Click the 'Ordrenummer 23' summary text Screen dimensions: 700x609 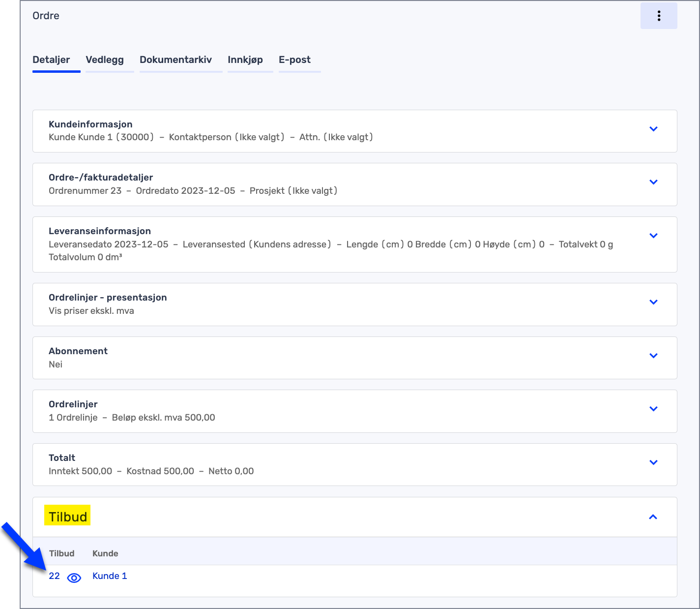tap(85, 191)
